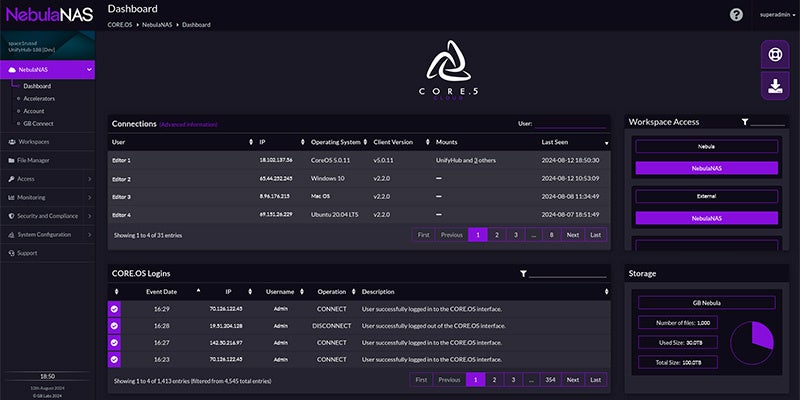Image resolution: width=800 pixels, height=400 pixels.
Task: Click the lifebuoy support button
Action: (775, 55)
